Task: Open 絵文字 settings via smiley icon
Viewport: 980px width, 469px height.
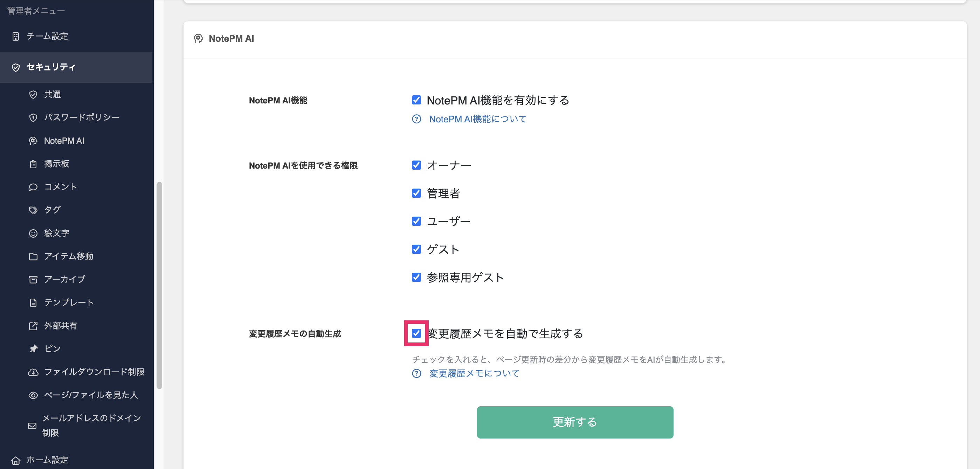Action: 34,233
